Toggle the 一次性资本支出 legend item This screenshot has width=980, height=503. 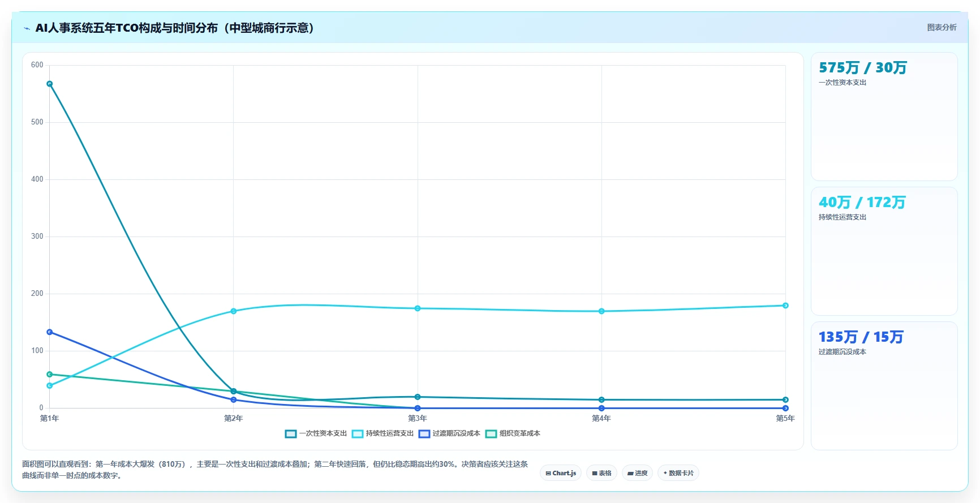[316, 433]
